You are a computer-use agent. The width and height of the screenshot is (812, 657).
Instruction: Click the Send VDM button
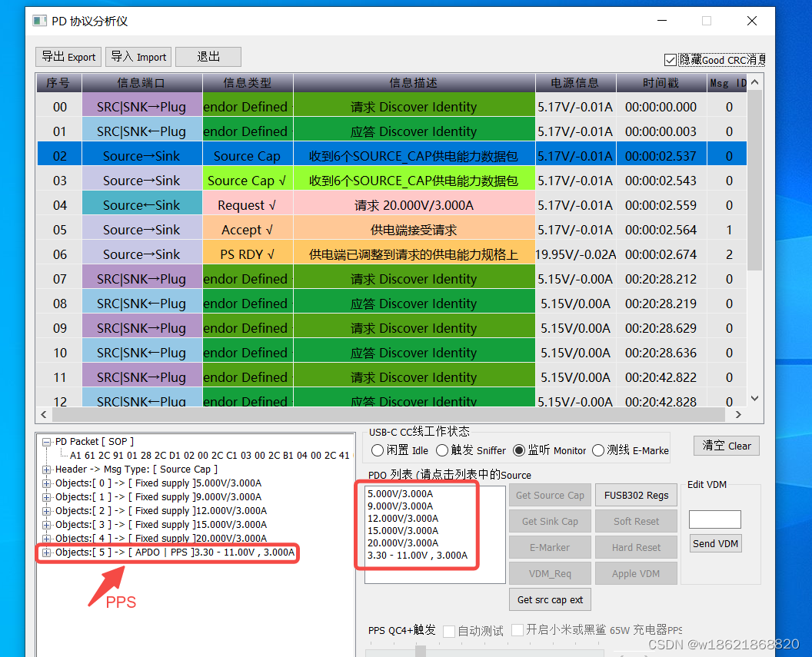coord(715,543)
